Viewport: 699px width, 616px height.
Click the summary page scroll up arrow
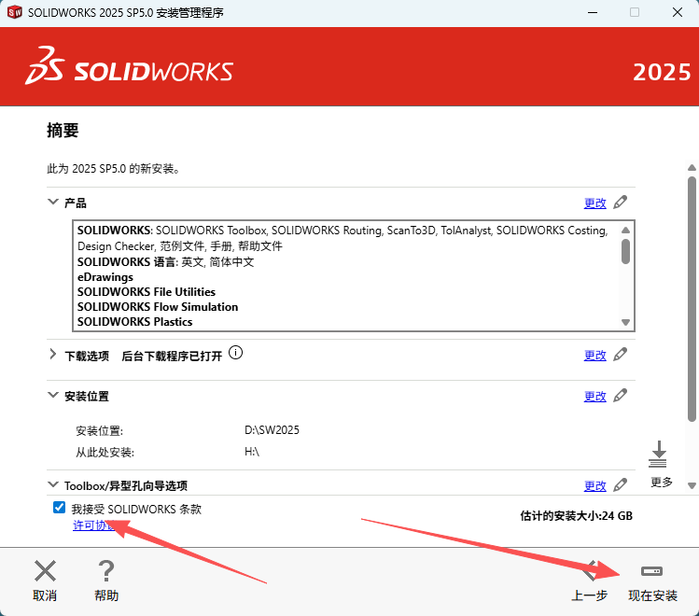click(692, 168)
